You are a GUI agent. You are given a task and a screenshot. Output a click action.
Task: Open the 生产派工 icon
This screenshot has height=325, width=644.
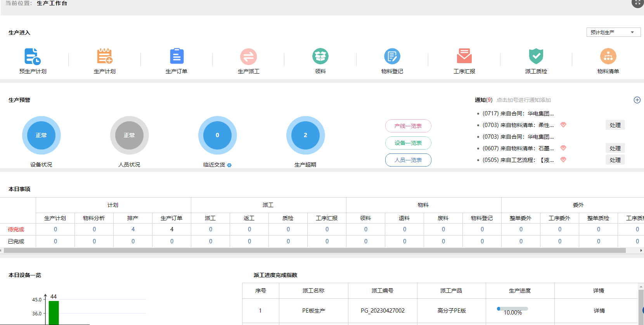click(x=248, y=57)
